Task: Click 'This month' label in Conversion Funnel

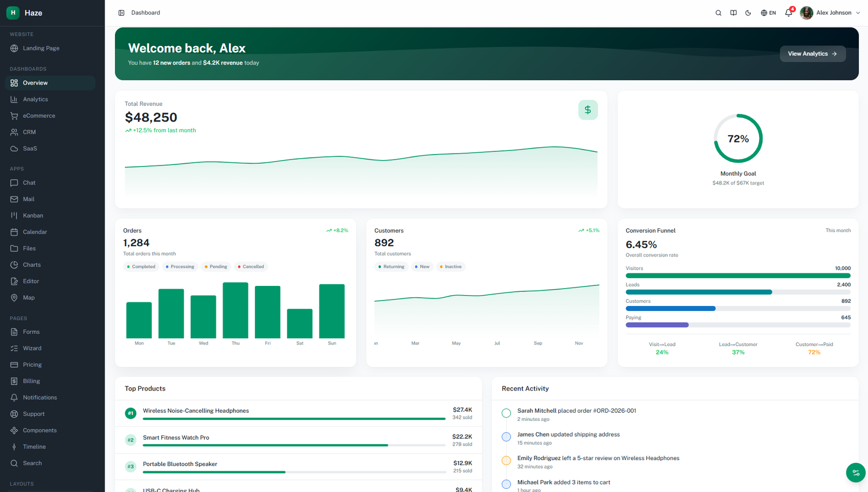Action: click(838, 231)
